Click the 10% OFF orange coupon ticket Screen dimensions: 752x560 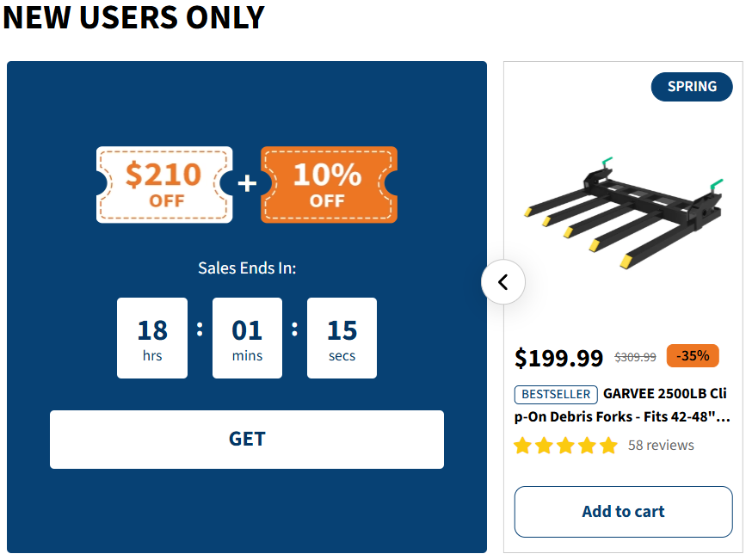click(328, 185)
